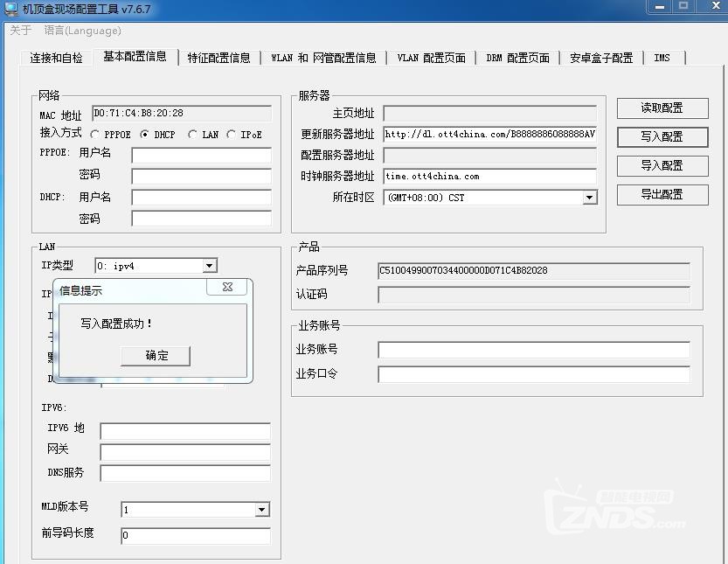
Task: Focus the PPPOE 密码 field
Action: (202, 177)
